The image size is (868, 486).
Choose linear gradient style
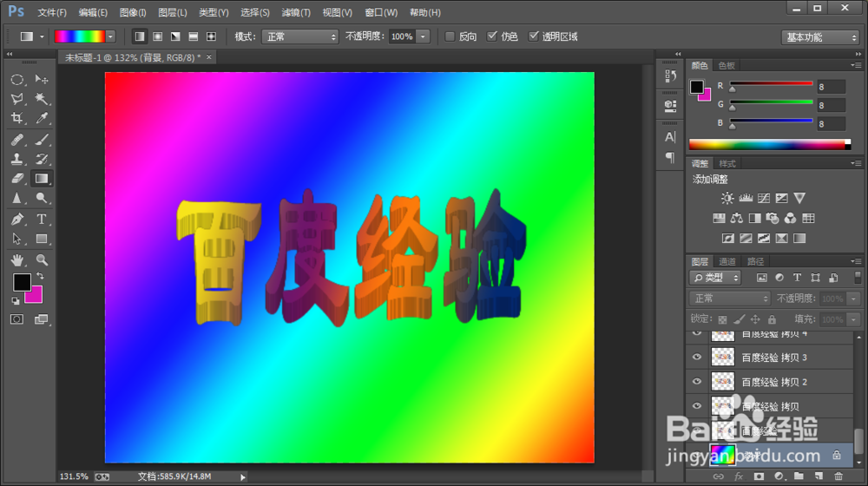point(140,36)
